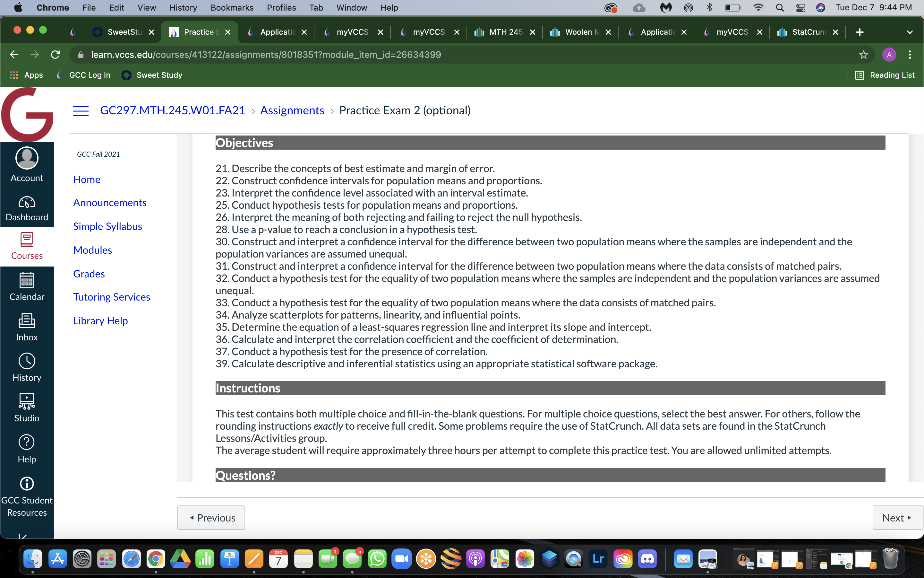Click the GCC logo
Viewport: 924px width, 578px height.
[27, 114]
